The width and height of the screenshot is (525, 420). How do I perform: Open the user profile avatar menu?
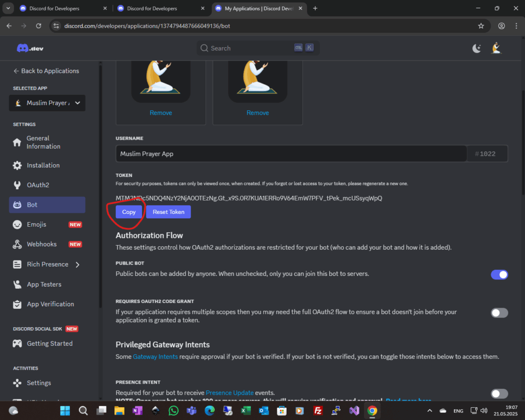tap(496, 48)
